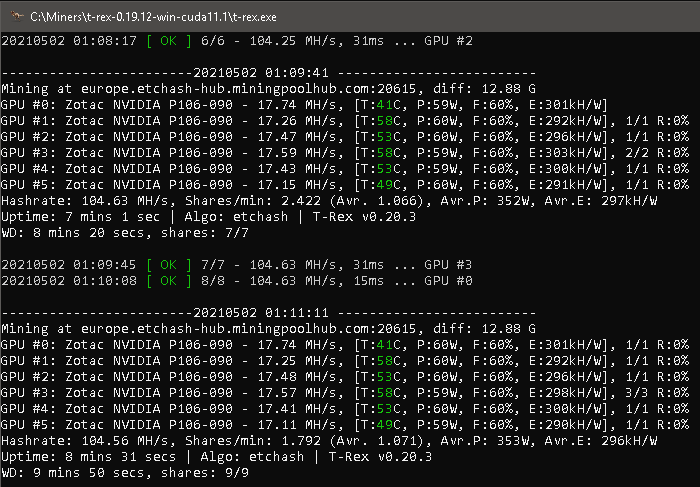Click green OK status in the 01:08:17 line
Image resolution: width=700 pixels, height=487 pixels.
pyautogui.click(x=168, y=41)
